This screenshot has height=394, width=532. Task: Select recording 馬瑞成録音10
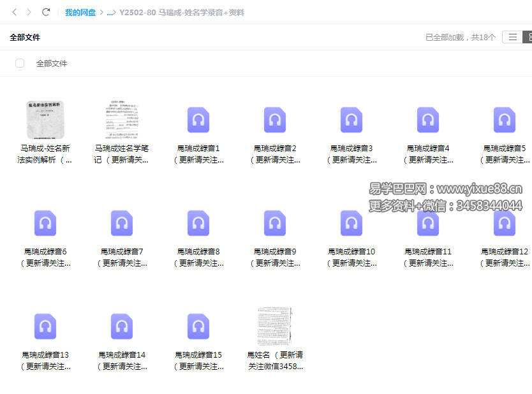tap(351, 223)
